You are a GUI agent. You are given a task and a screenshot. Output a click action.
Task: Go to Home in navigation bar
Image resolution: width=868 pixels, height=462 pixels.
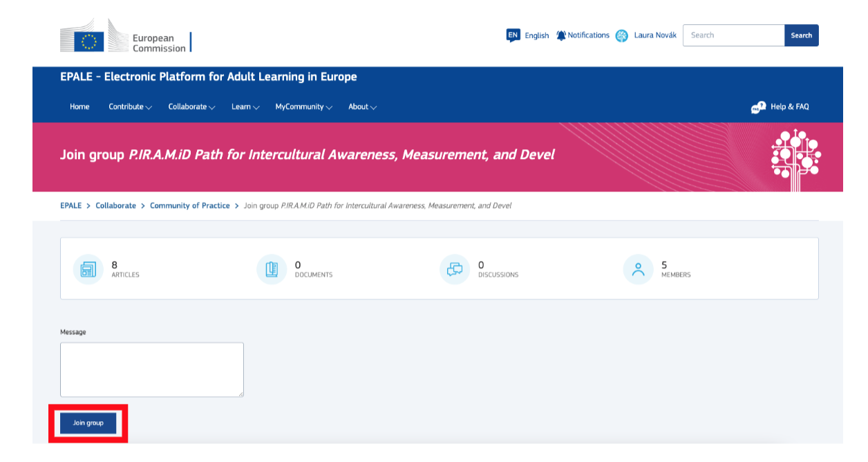coord(79,107)
